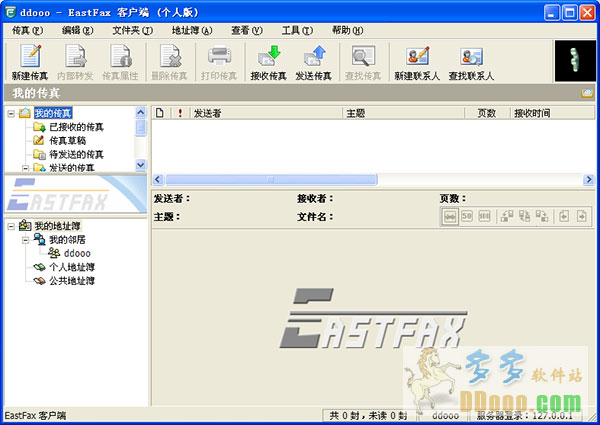The height and width of the screenshot is (425, 600).
Task: Open the 地址簿(A) menu
Action: tap(192, 30)
